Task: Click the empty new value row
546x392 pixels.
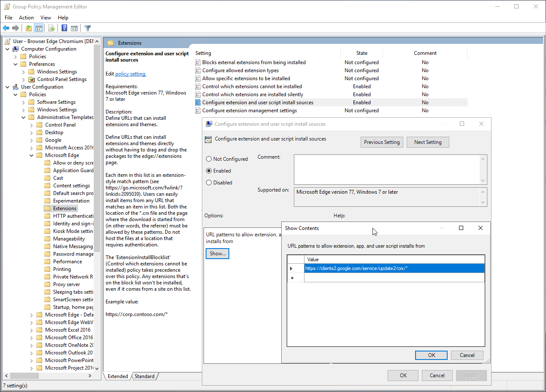Action: tap(394, 278)
